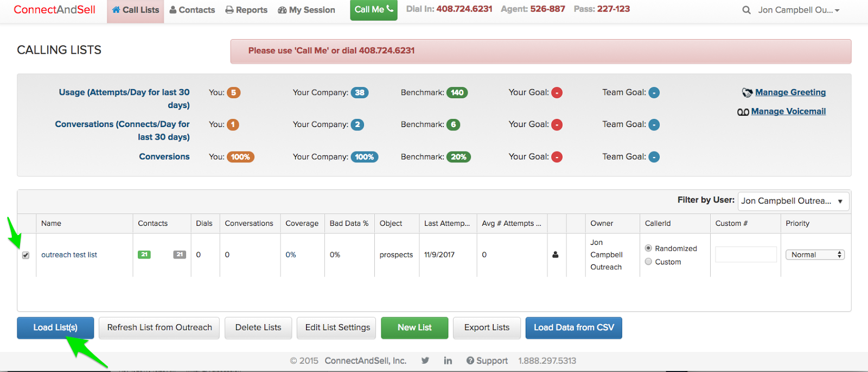Click the 11/9/2017 last attempt date
This screenshot has width=868, height=372.
[x=439, y=255]
